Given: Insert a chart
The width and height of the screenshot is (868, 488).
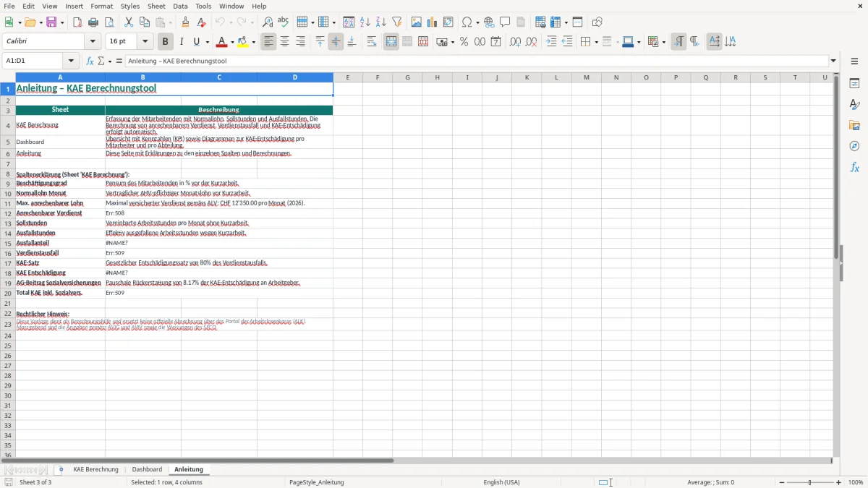Looking at the screenshot, I should [x=433, y=22].
